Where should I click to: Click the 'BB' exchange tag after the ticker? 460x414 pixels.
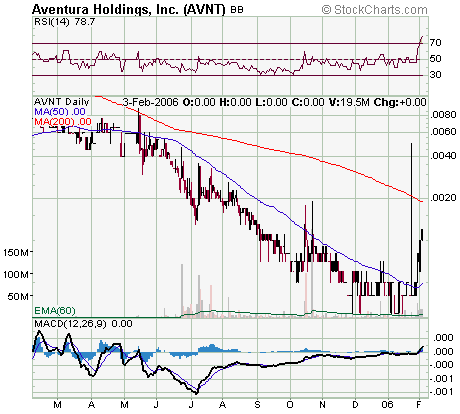click(237, 10)
